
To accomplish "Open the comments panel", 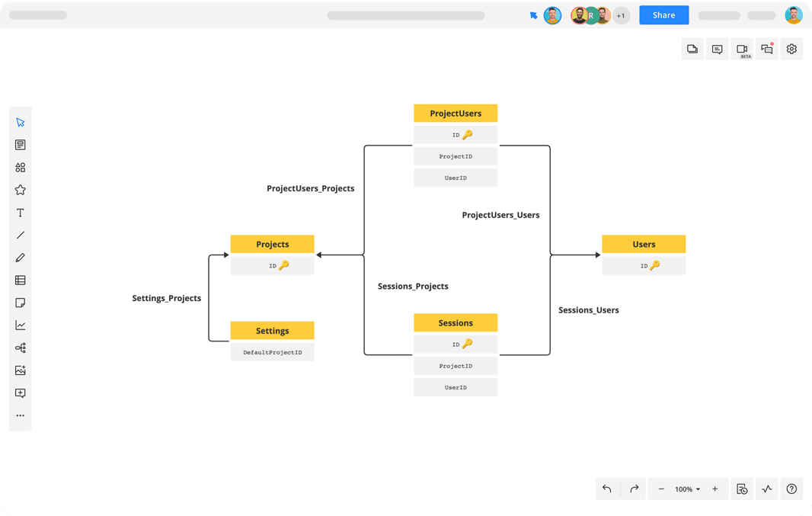I will coord(717,50).
